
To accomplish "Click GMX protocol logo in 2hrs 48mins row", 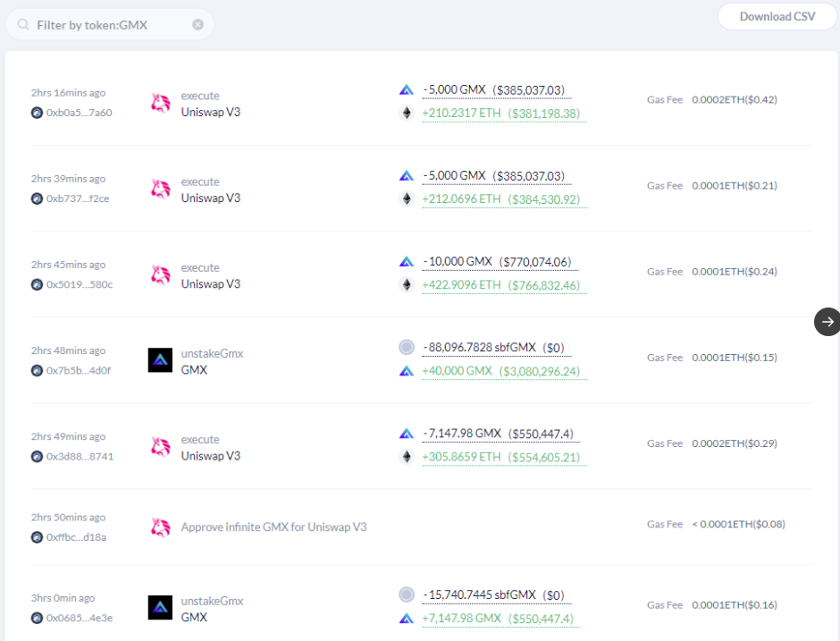I will [160, 360].
